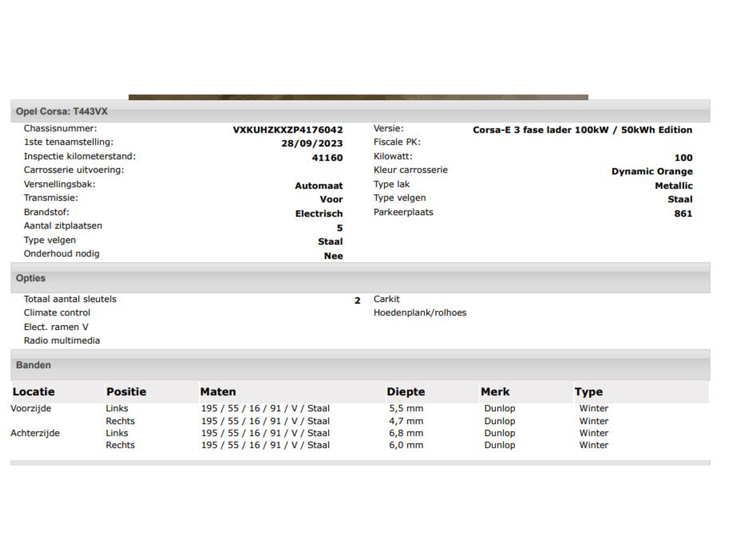Screen dimensions: 747x560
Task: Click the vehicle photo strip above header
Action: click(x=358, y=97)
